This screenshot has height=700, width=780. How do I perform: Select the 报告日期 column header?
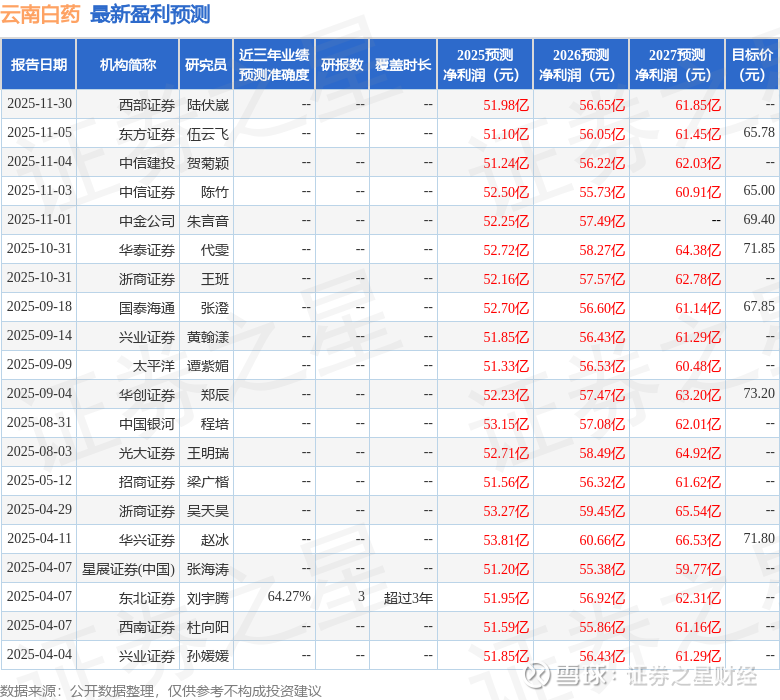click(x=39, y=65)
